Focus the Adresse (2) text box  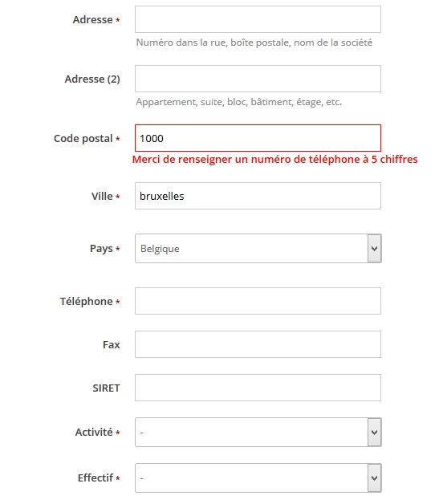click(258, 79)
